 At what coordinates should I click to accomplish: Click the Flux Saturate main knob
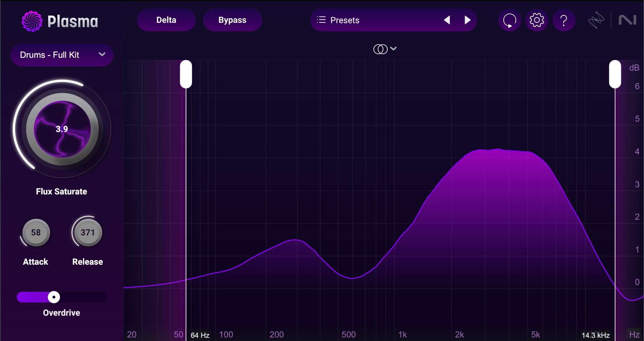(62, 129)
